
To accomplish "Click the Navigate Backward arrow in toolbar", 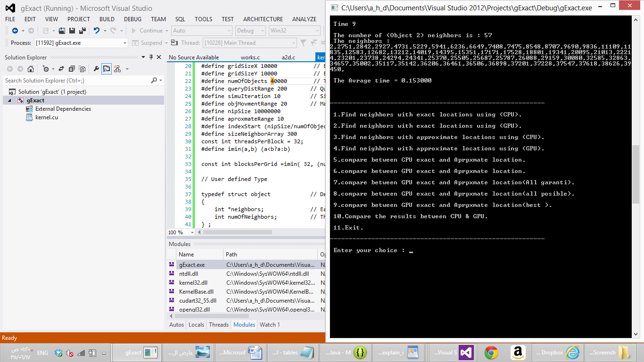I will 15,31.
